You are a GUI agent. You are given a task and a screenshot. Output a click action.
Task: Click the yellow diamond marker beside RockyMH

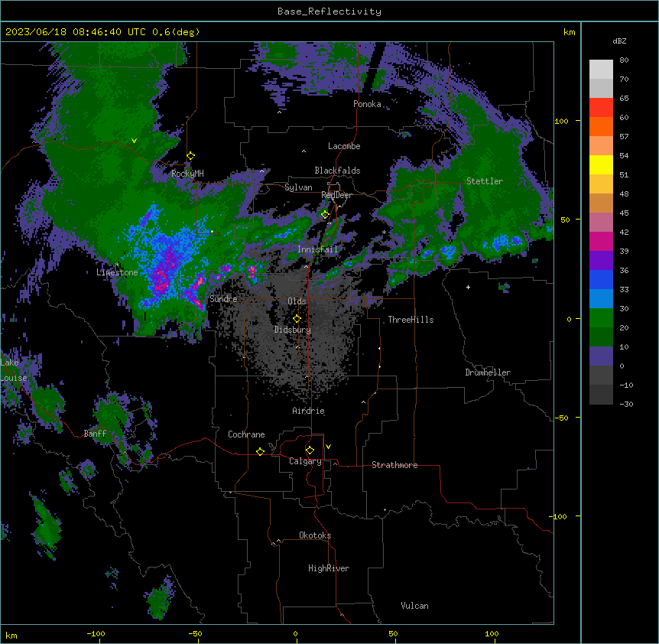tap(190, 156)
